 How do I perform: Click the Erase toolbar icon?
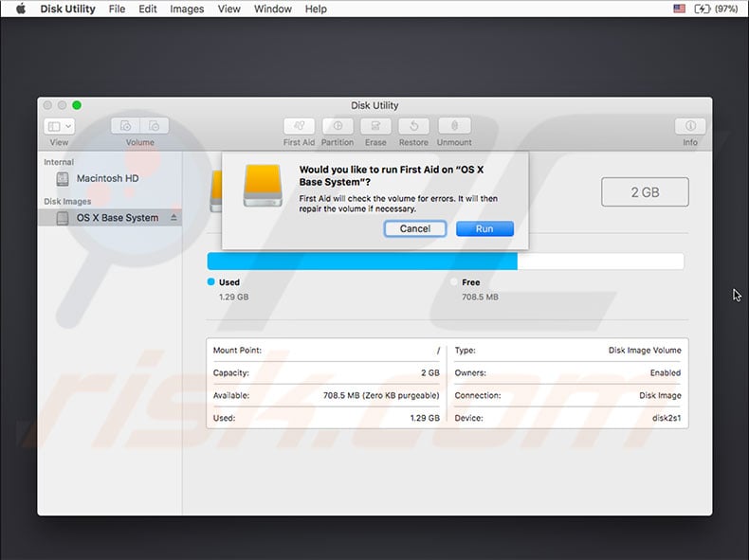tap(375, 126)
